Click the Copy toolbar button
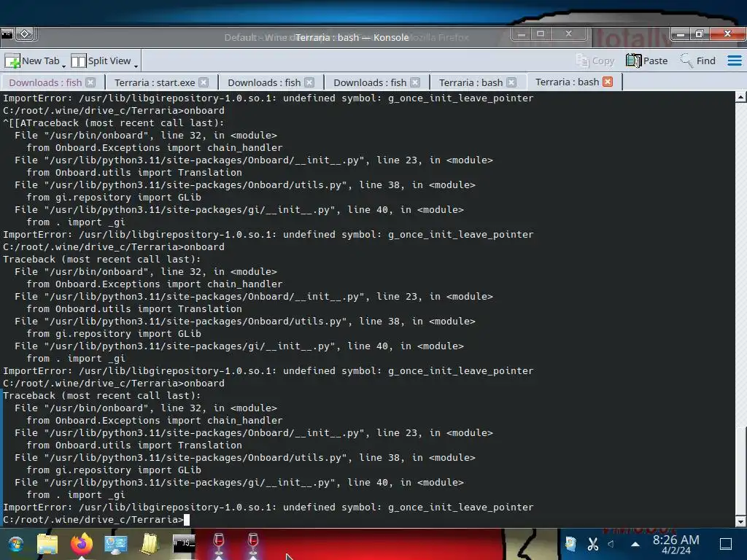 coord(595,61)
